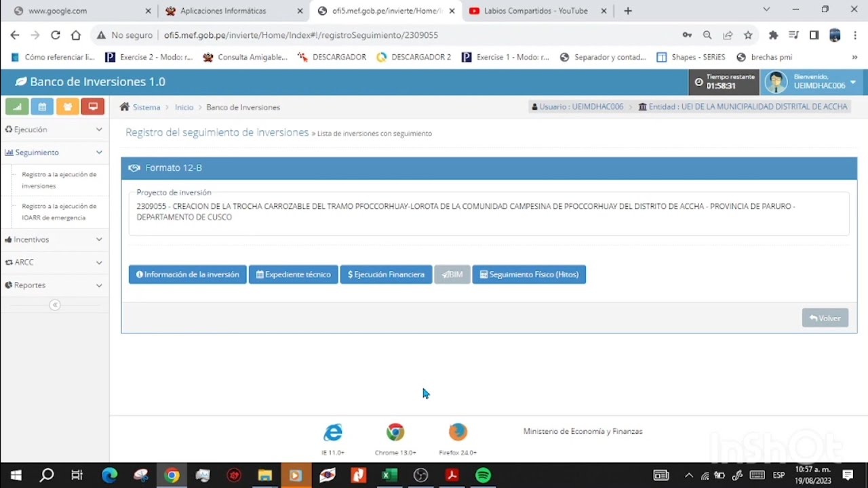Click the red monitor icon button
This screenshot has width=868, height=488.
tap(93, 106)
